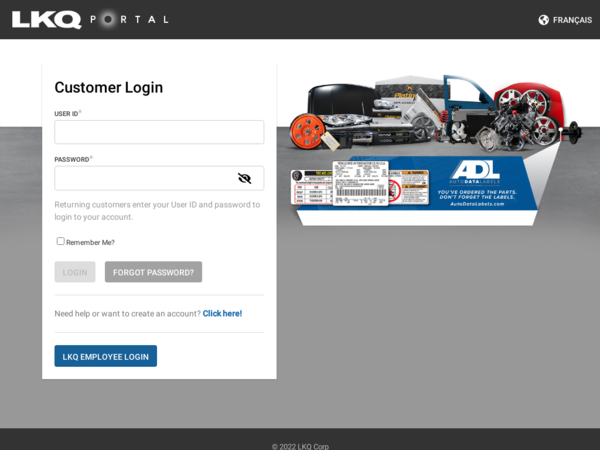Toggle password visibility eye icon
Viewport: 600px width, 450px height.
245,178
